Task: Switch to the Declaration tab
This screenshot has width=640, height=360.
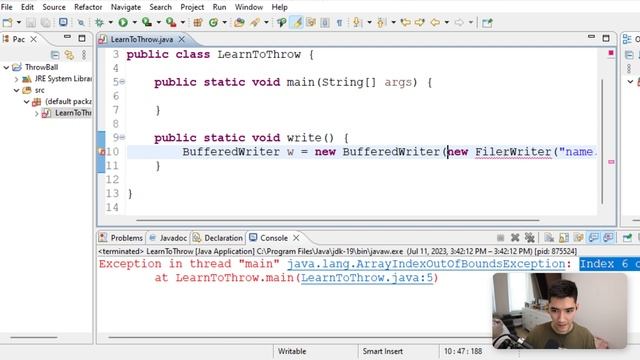Action: [x=218, y=238]
